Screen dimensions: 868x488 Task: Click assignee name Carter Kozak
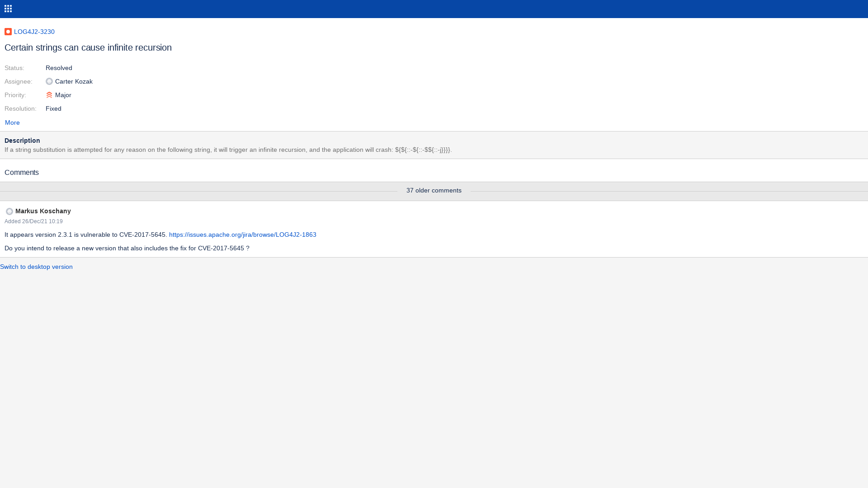[74, 81]
